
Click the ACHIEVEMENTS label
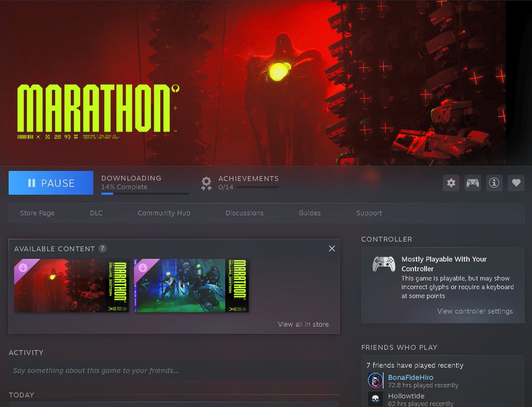pyautogui.click(x=249, y=178)
